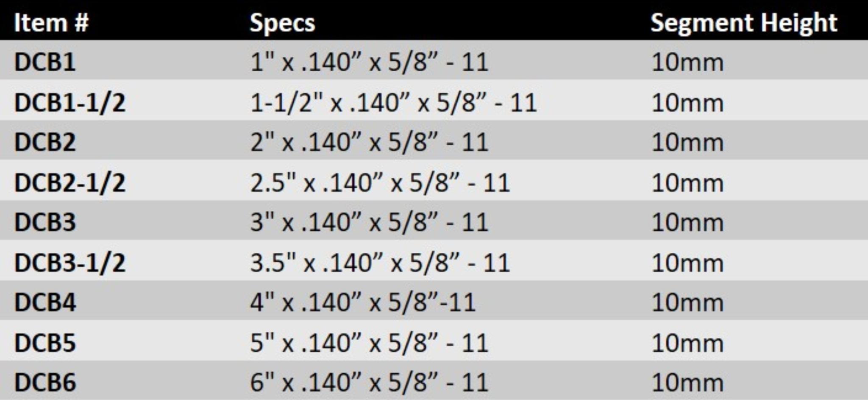Click the Specs column header
This screenshot has height=400, width=868.
point(282,23)
